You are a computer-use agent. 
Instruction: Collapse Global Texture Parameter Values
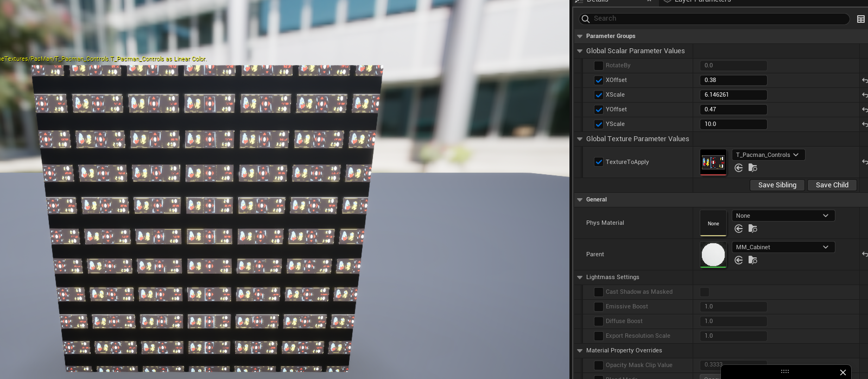[580, 139]
